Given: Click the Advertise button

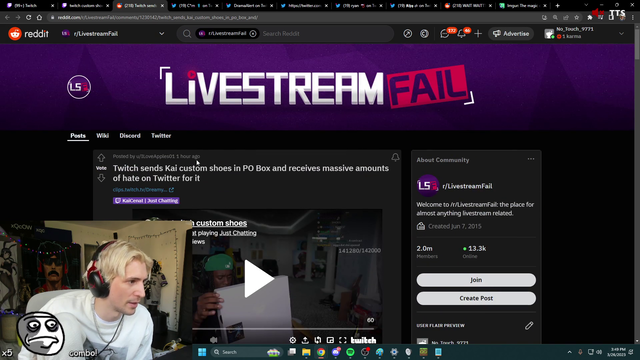Looking at the screenshot, I should pos(511,34).
